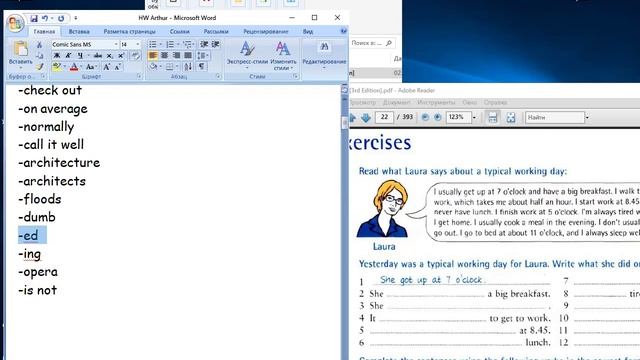The height and width of the screenshot is (360, 640).
Task: Enable scrolling pages view in Adobe Reader
Action: click(x=493, y=118)
